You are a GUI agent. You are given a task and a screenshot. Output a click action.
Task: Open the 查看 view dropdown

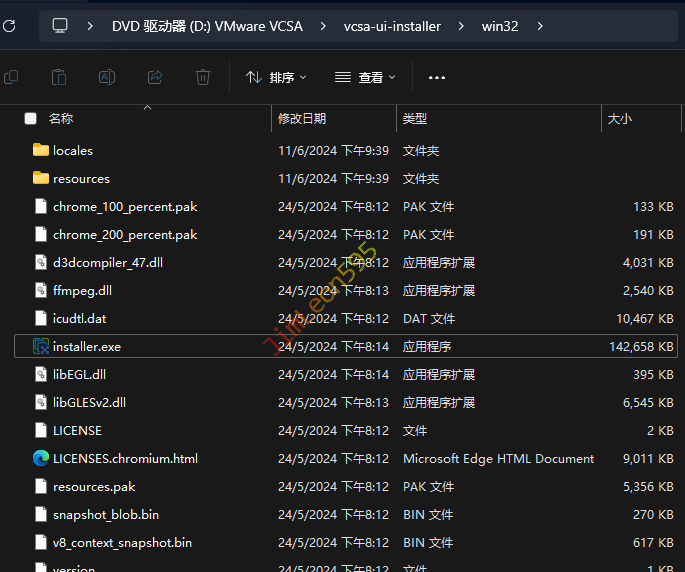(365, 77)
